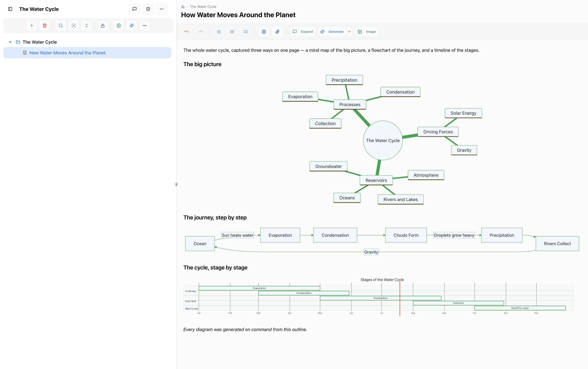588x369 pixels.
Task: Click the grid blocks icon
Action: pyautogui.click(x=264, y=32)
